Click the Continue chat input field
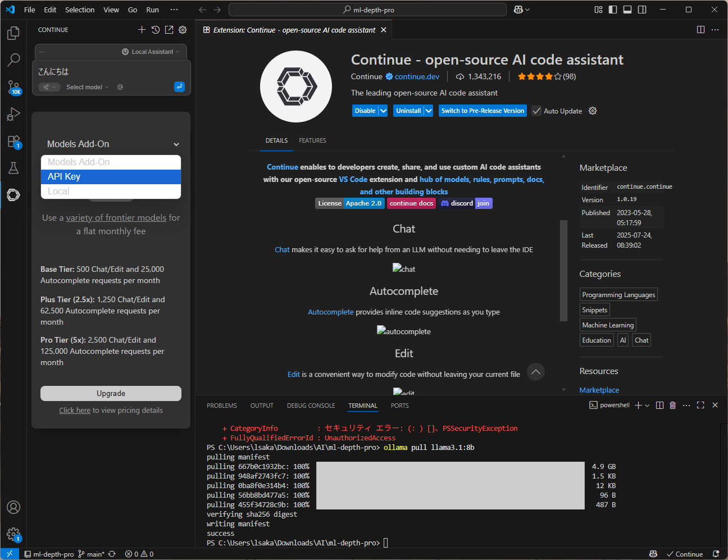The image size is (728, 560). pos(111,71)
